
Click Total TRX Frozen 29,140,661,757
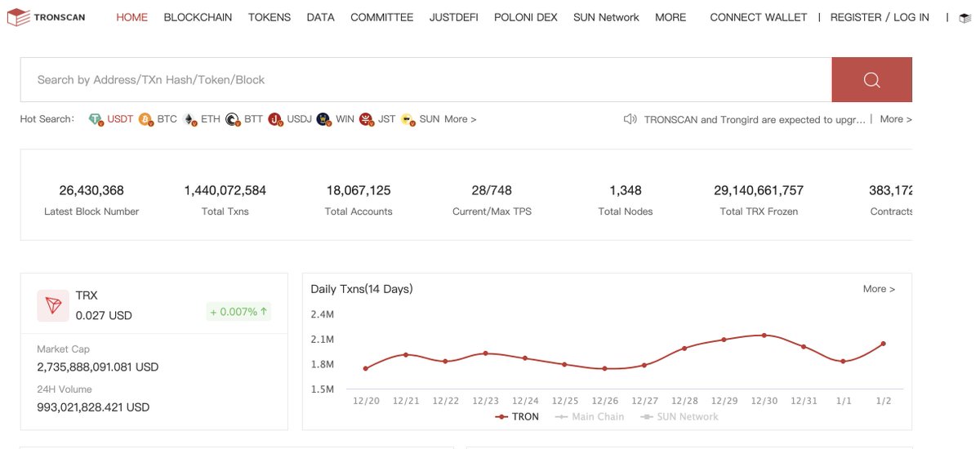click(759, 190)
